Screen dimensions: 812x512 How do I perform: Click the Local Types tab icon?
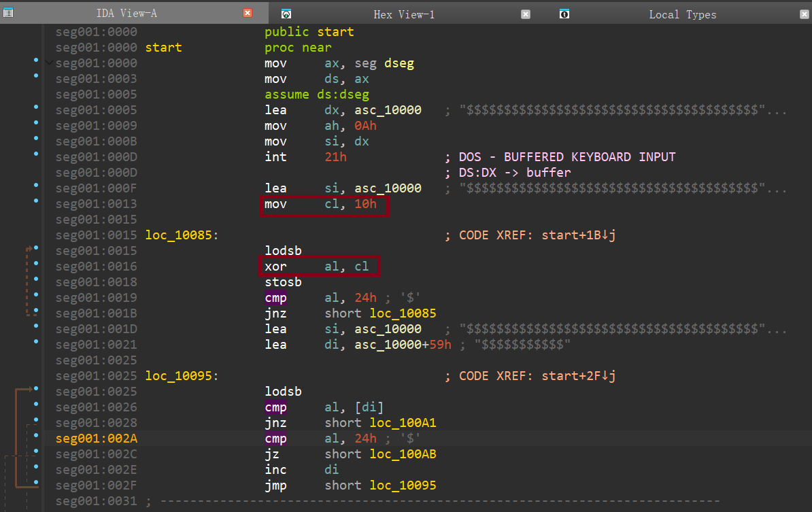[564, 14]
